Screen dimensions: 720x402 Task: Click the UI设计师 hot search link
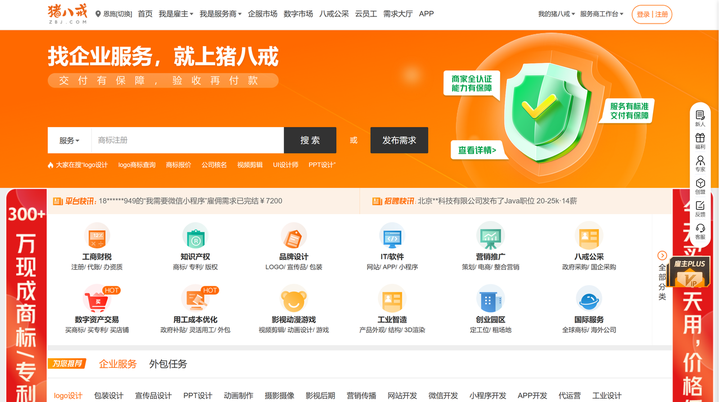pos(286,165)
